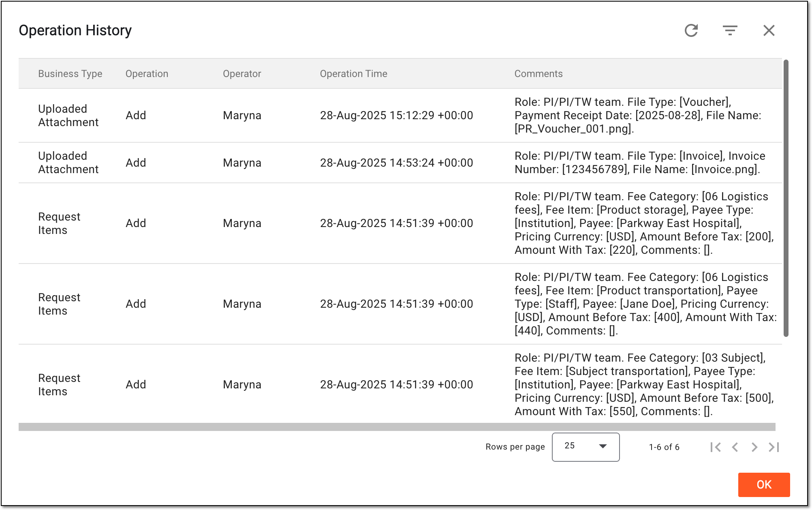The image size is (812, 510).
Task: Click comment mentioning Invoice.png
Action: tap(640, 163)
